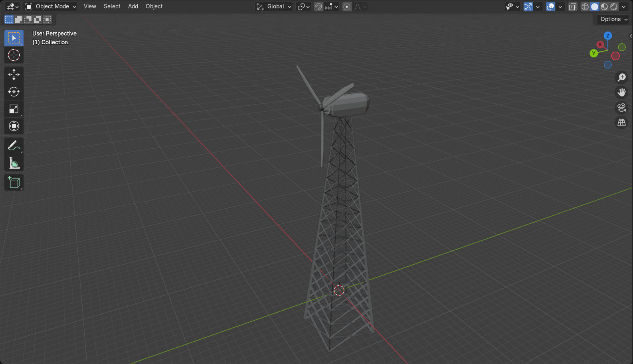
Task: Click the 3D cursor at the tower base
Action: coord(339,291)
